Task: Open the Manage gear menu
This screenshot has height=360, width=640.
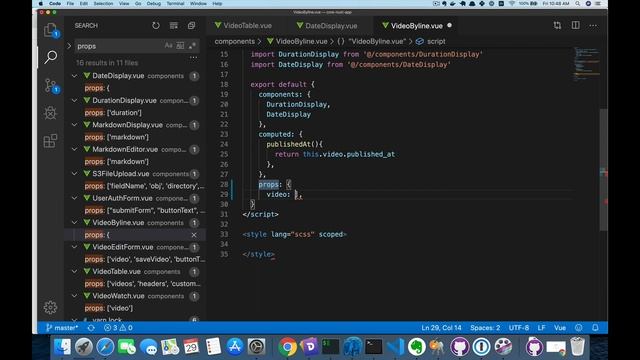Action: click(x=51, y=307)
